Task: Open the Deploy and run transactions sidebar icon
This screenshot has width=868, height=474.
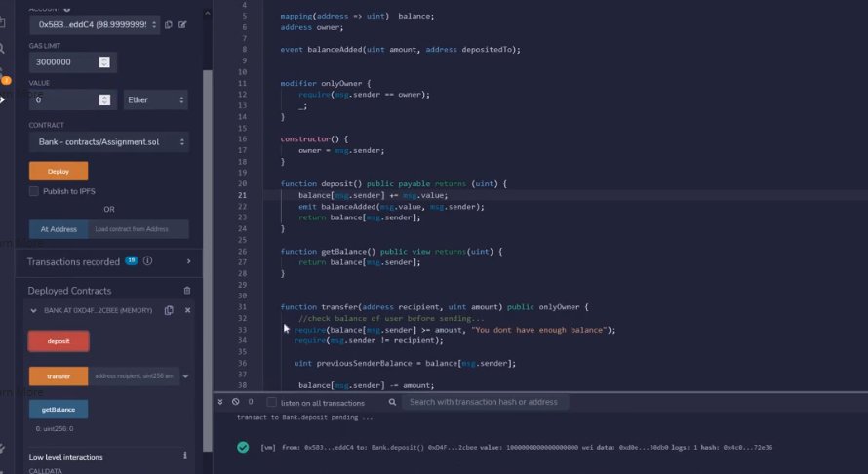Action: (x=2, y=99)
